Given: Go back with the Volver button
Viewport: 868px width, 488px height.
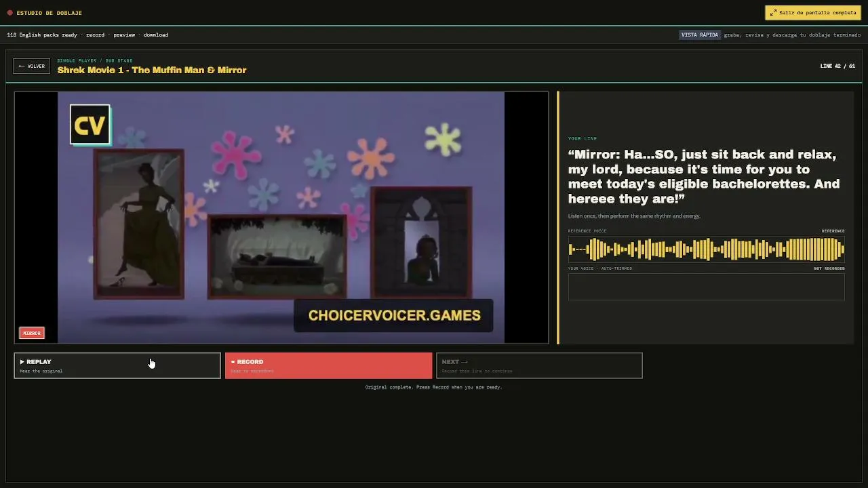Looking at the screenshot, I should tap(32, 66).
